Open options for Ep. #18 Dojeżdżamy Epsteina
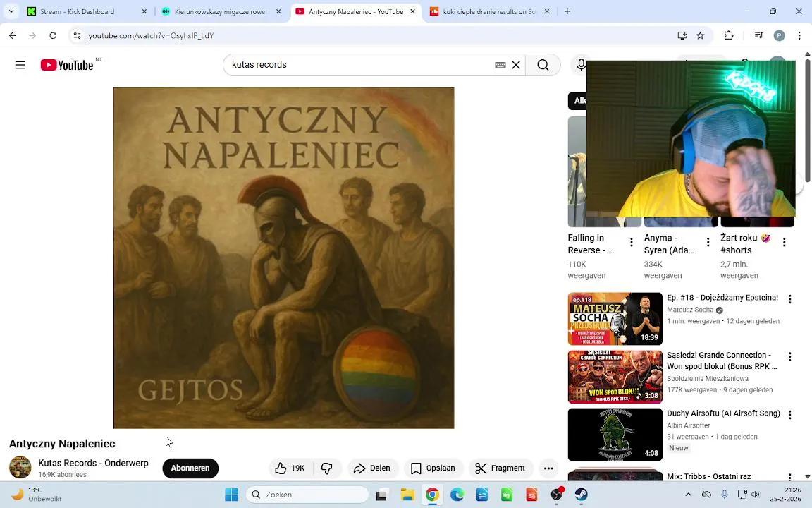This screenshot has width=812, height=508. coord(789,299)
